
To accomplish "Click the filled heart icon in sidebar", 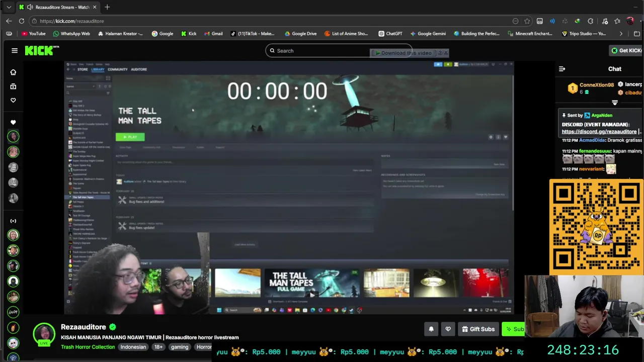I will 13,122.
